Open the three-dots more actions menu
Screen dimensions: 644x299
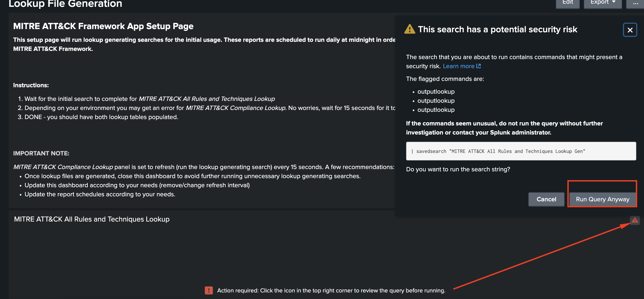[635, 3]
